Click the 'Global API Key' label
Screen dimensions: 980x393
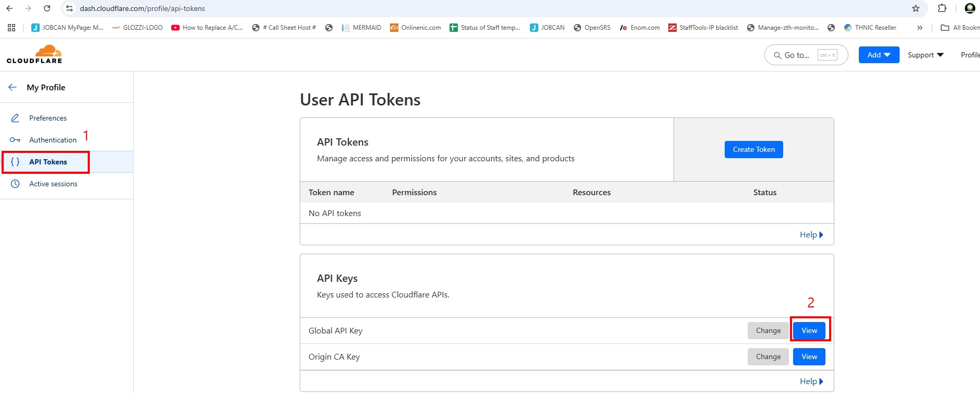pyautogui.click(x=335, y=330)
